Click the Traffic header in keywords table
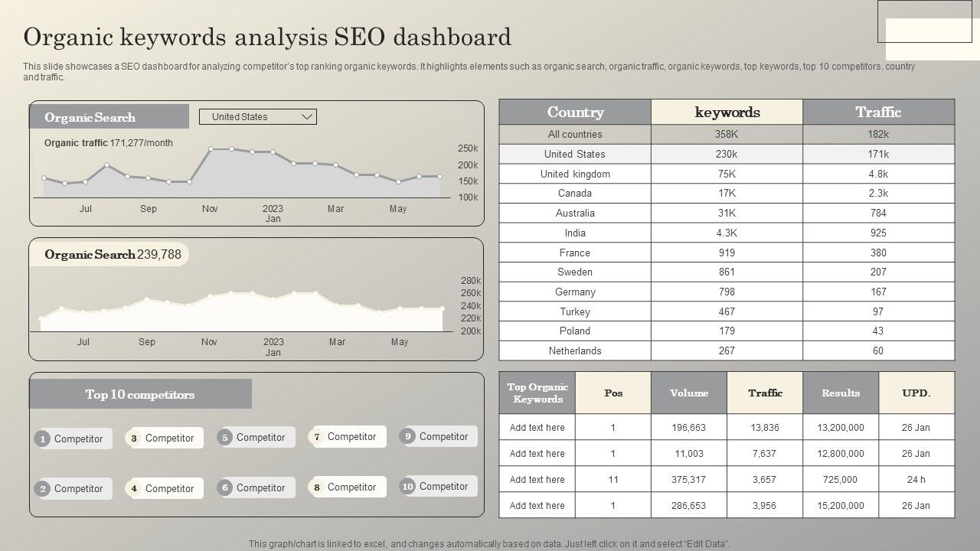980x551 pixels. pos(765,393)
